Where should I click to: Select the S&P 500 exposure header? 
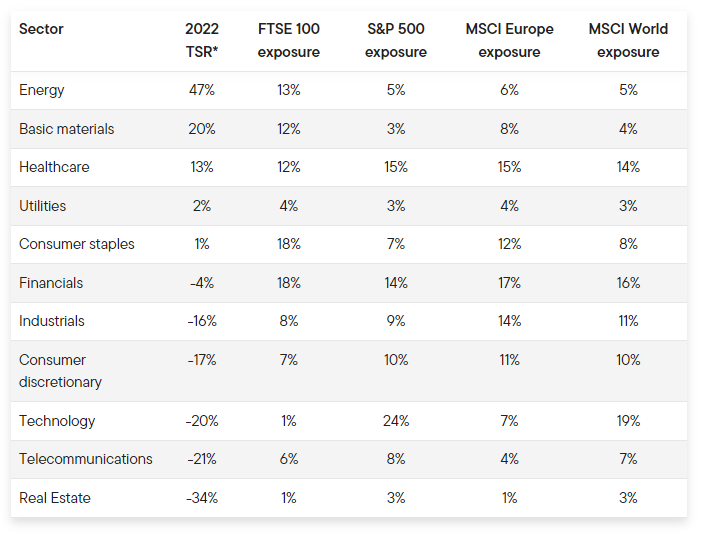(396, 41)
